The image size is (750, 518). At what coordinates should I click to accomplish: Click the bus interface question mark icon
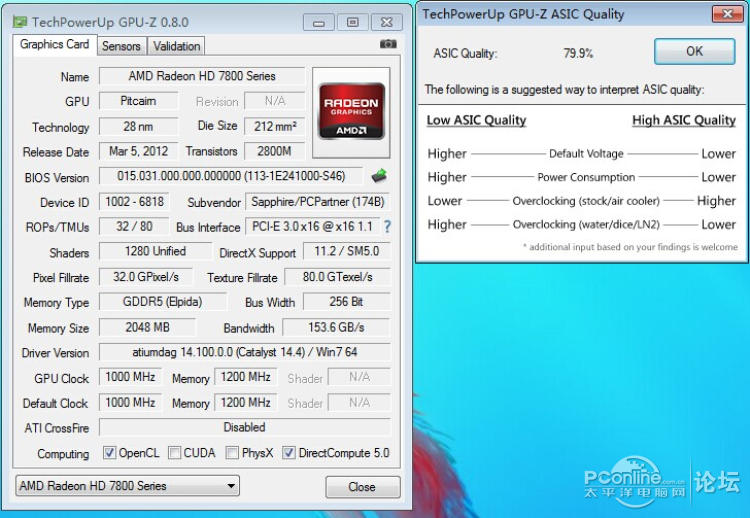387,226
